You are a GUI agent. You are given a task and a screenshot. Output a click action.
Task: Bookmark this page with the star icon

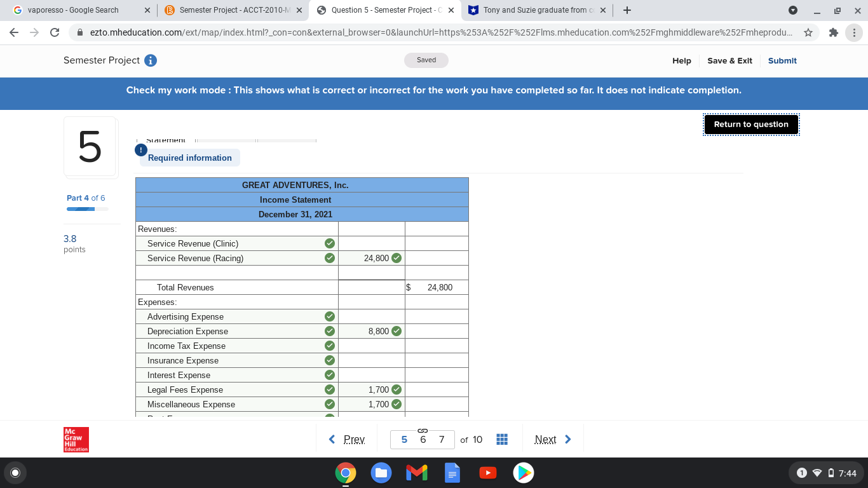[808, 32]
